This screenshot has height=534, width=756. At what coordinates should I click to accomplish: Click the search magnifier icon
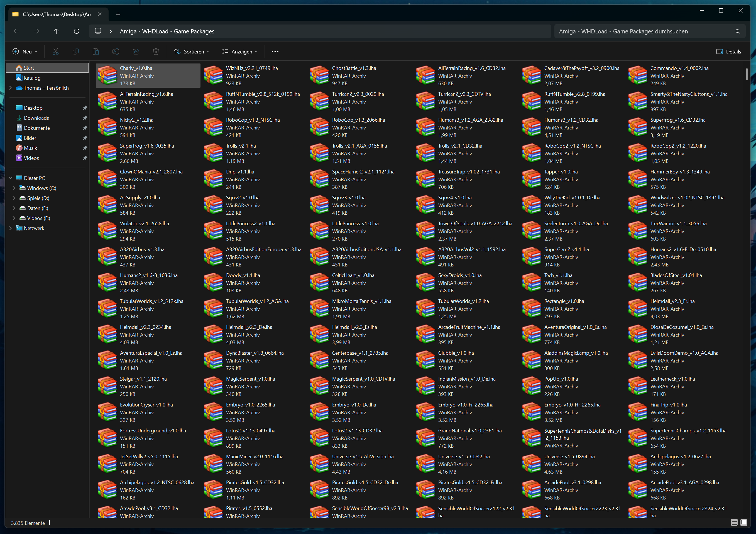tap(738, 32)
